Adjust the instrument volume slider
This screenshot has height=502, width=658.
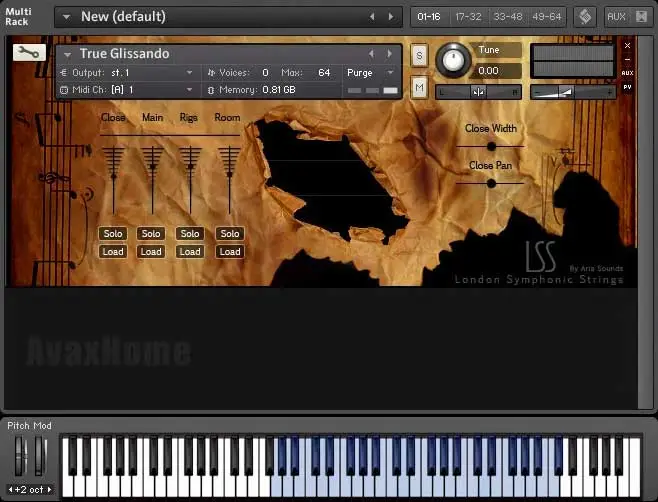click(573, 92)
